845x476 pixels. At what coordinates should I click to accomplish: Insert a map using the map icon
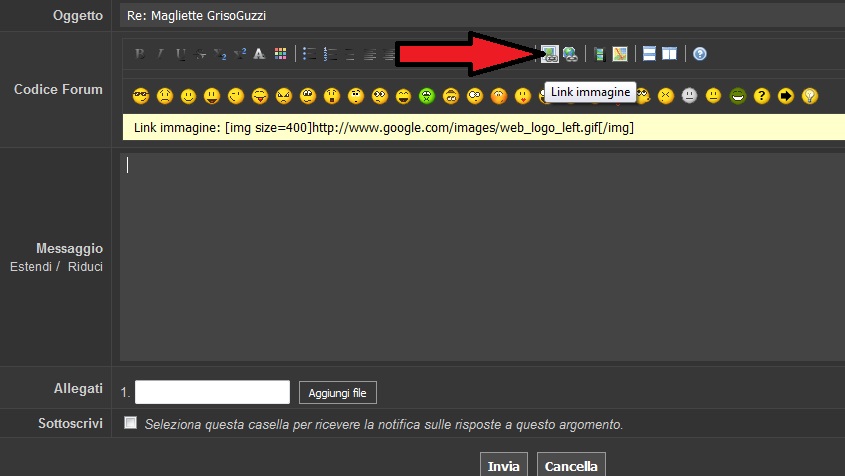tap(620, 54)
